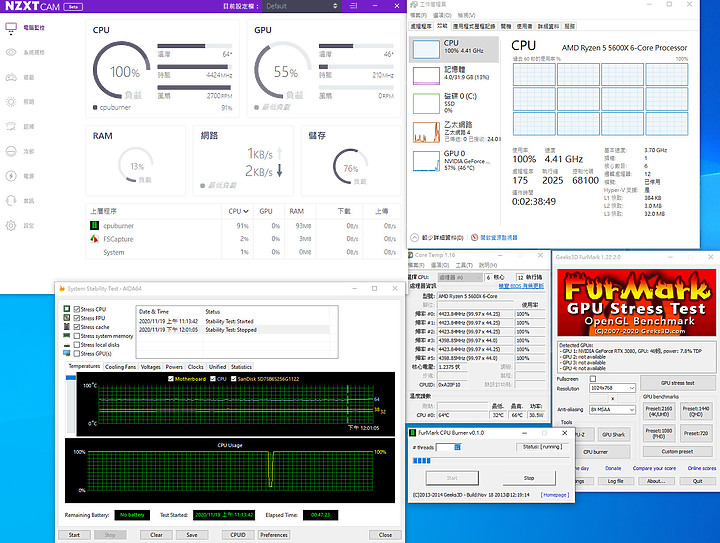Click the resource monitor icon in Task Manager
720x543 pixels.
474,237
